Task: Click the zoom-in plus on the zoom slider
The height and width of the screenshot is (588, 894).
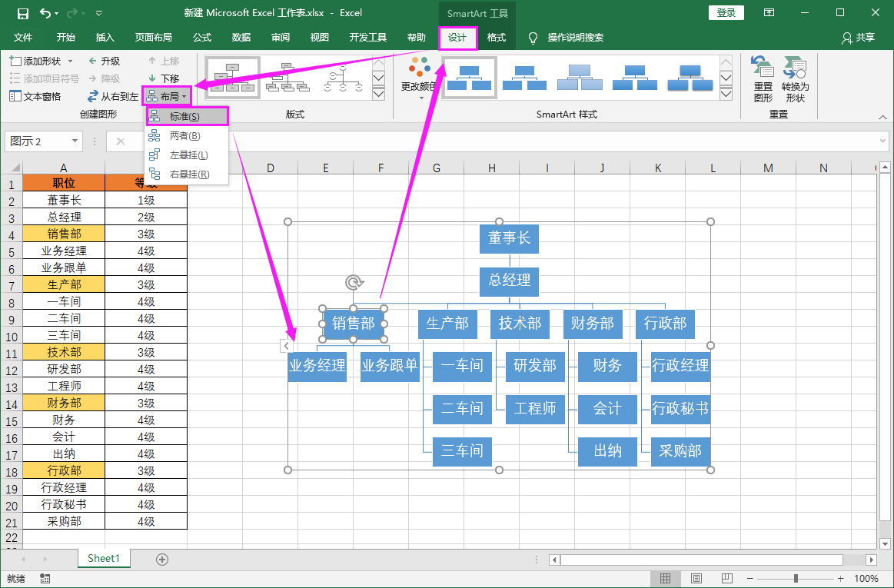Action: (840, 579)
